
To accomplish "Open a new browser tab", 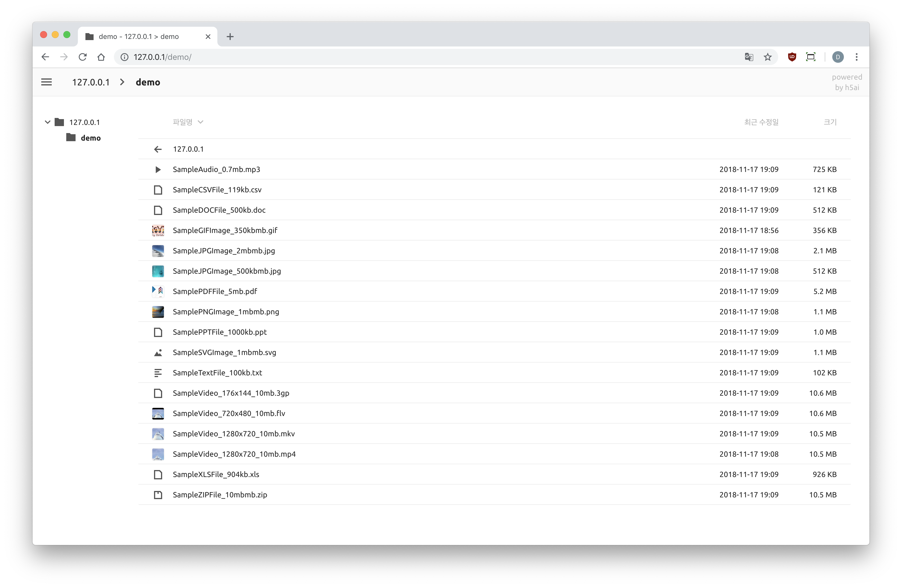I will click(230, 37).
